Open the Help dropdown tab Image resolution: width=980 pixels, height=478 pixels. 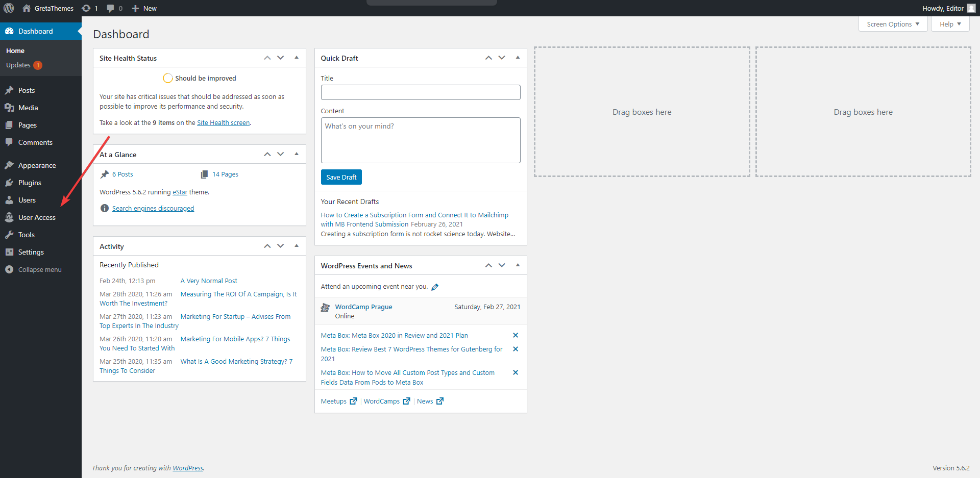click(x=950, y=24)
